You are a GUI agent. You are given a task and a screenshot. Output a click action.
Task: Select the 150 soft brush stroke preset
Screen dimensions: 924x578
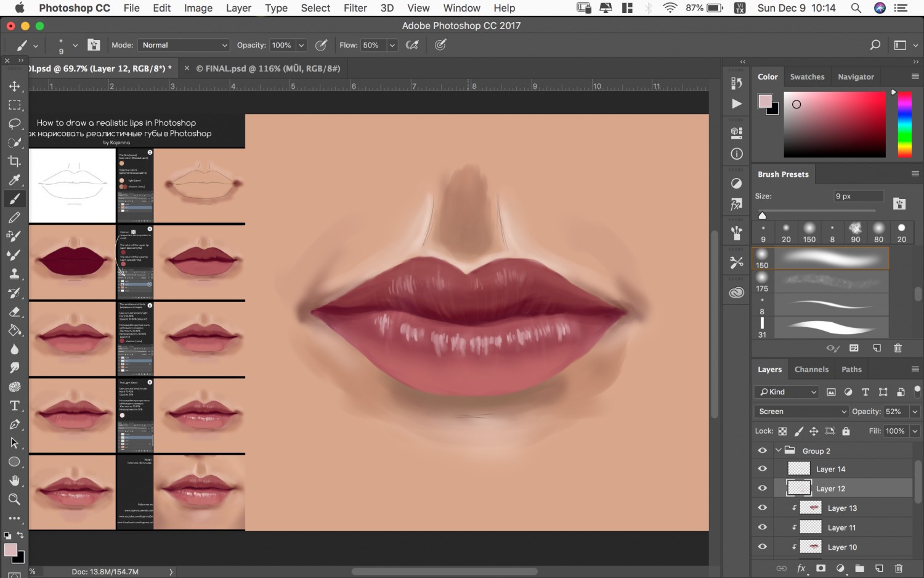coord(821,259)
